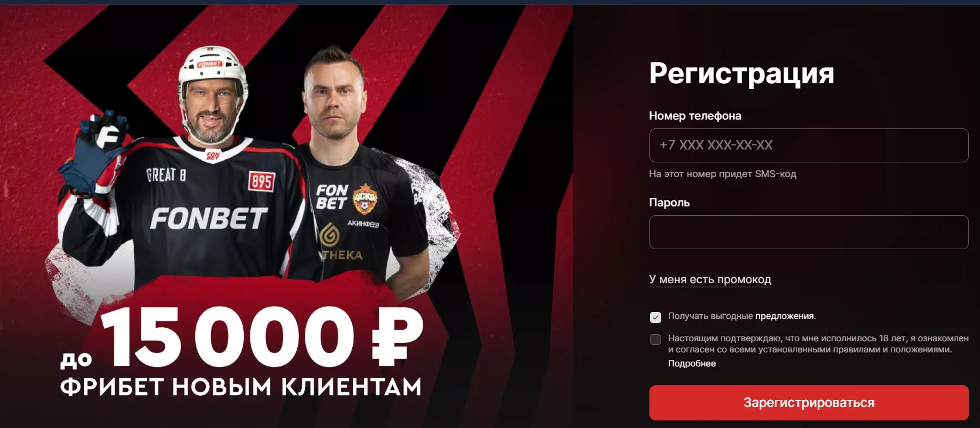The width and height of the screenshot is (980, 428).
Task: Click the large FONBET wordmark on hockey jersey
Action: [209, 219]
